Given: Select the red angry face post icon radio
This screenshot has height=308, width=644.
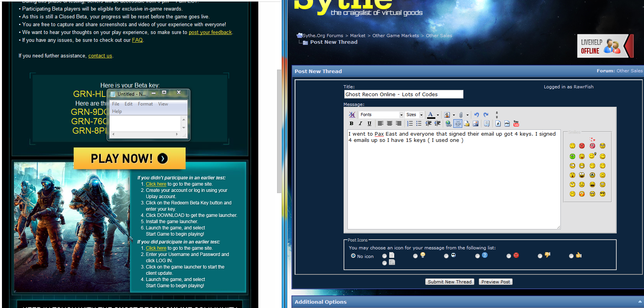Looking at the screenshot, I should [x=509, y=256].
